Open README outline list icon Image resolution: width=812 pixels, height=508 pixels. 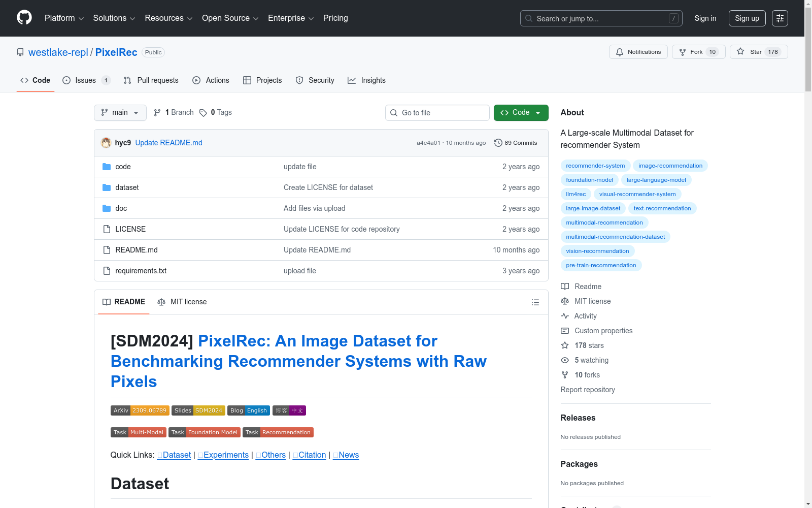coord(535,302)
